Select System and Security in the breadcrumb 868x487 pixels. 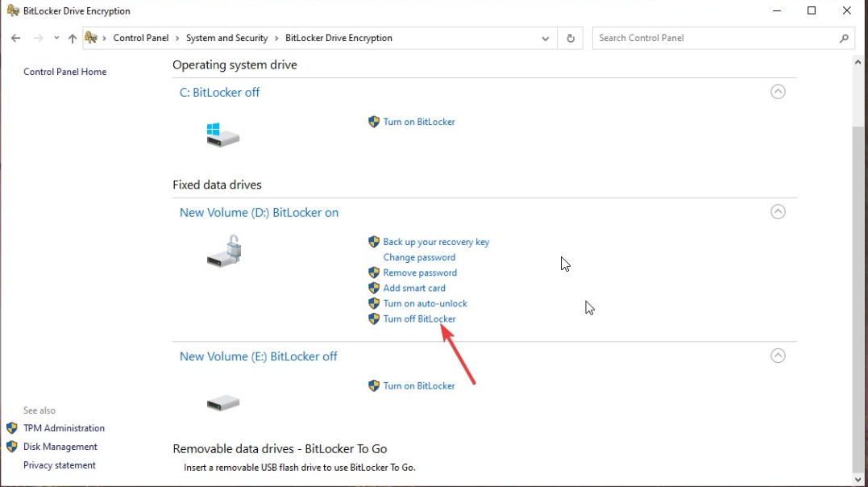pyautogui.click(x=227, y=38)
